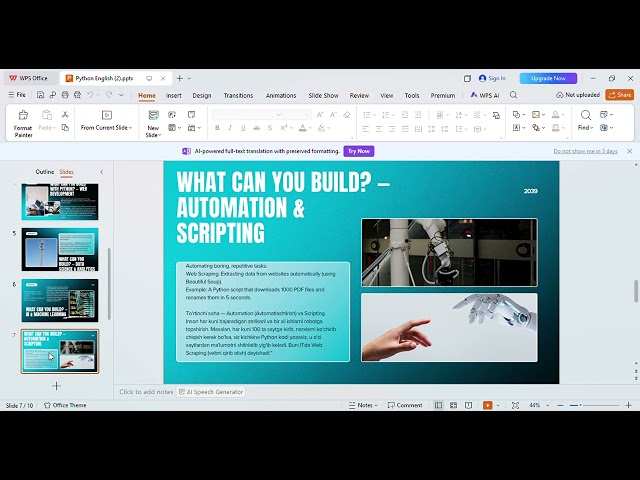Click the zoom out minus icon
This screenshot has height=480, width=640.
tap(560, 405)
